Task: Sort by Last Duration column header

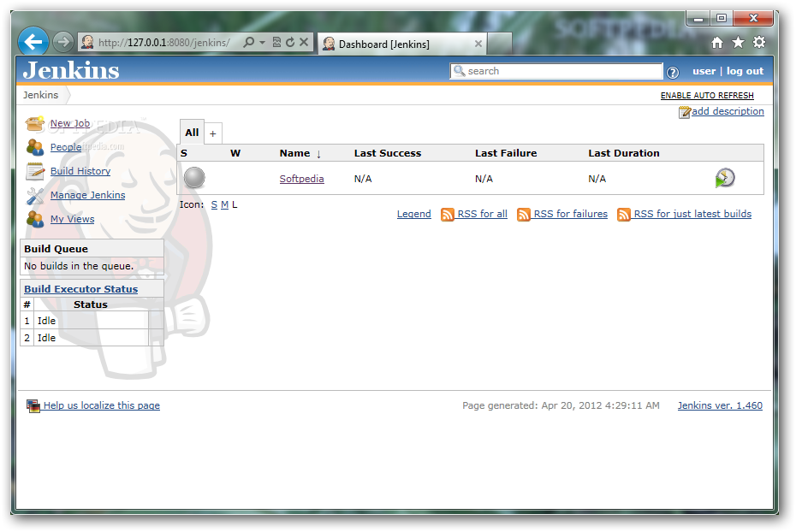Action: pyautogui.click(x=624, y=153)
